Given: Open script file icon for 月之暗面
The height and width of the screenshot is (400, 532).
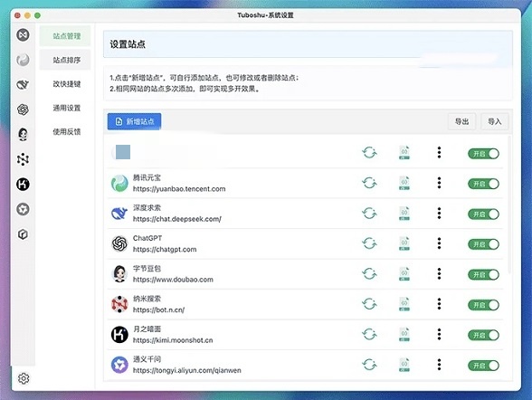Looking at the screenshot, I should (x=404, y=334).
